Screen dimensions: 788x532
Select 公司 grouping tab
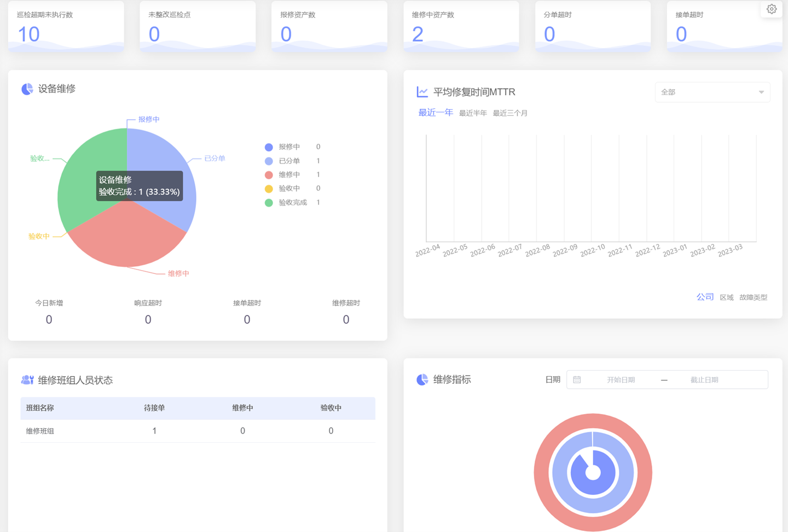[705, 297]
